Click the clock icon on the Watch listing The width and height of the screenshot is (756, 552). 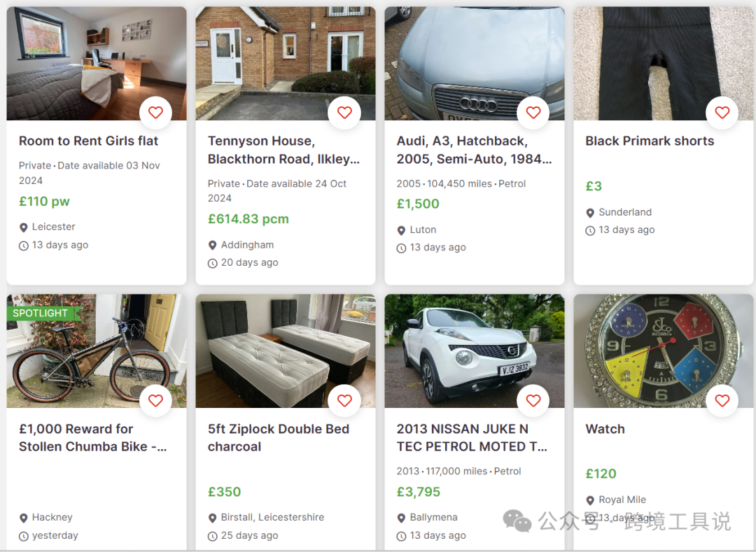click(x=589, y=518)
